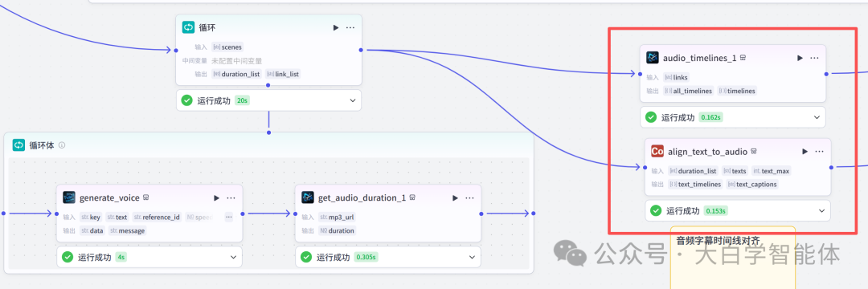Click the scenes input tag in 循环
The height and width of the screenshot is (289, 868).
pyautogui.click(x=227, y=47)
